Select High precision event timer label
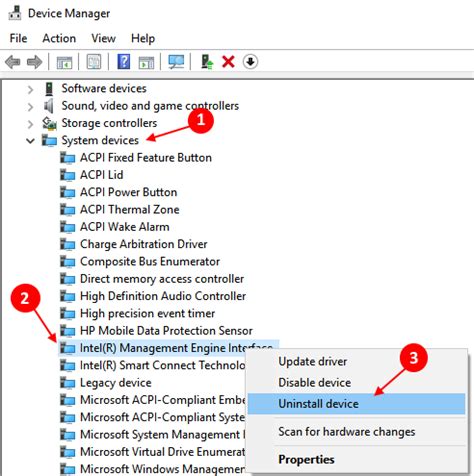The image size is (474, 476). coord(148,314)
